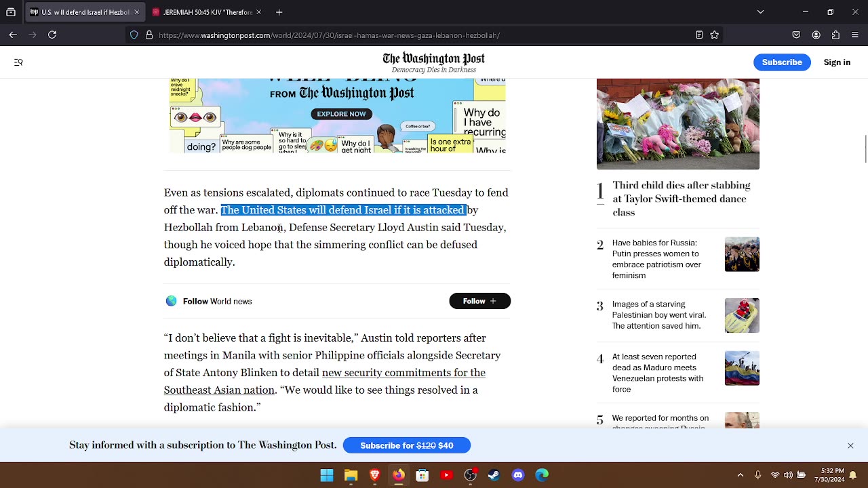Open At least seven reported dead article
This screenshot has width=868, height=488.
click(658, 373)
